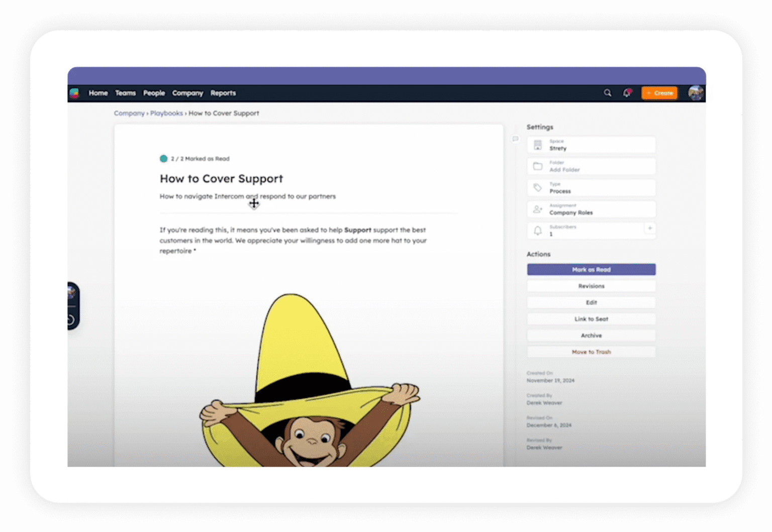772x532 pixels.
Task: Open the notifications bell in top bar
Action: coord(627,93)
